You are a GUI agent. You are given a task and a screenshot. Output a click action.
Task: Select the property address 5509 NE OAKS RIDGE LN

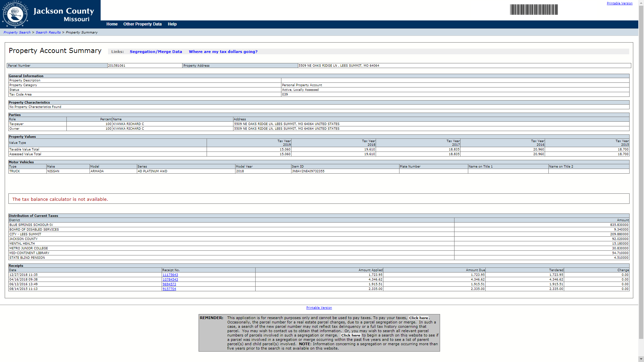tap(339, 66)
